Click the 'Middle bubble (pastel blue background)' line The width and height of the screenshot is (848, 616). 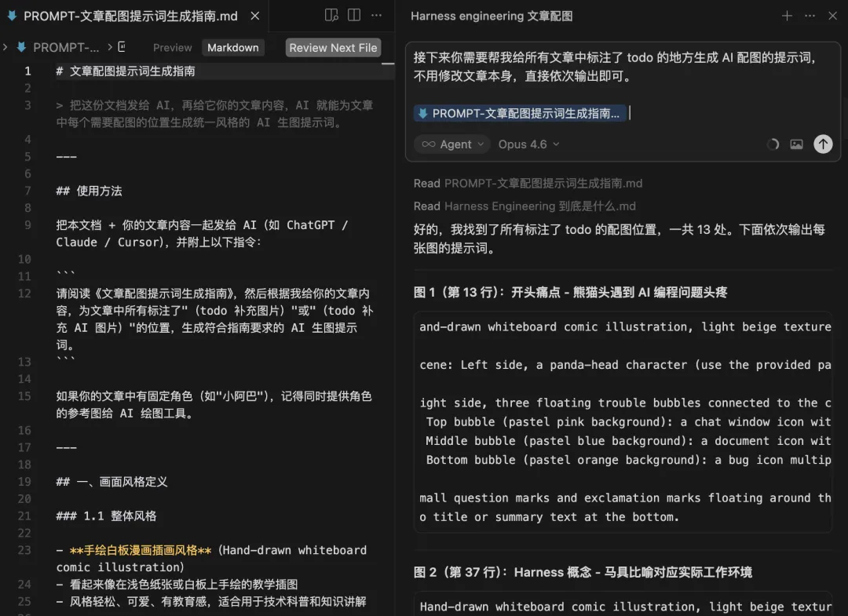[627, 441]
